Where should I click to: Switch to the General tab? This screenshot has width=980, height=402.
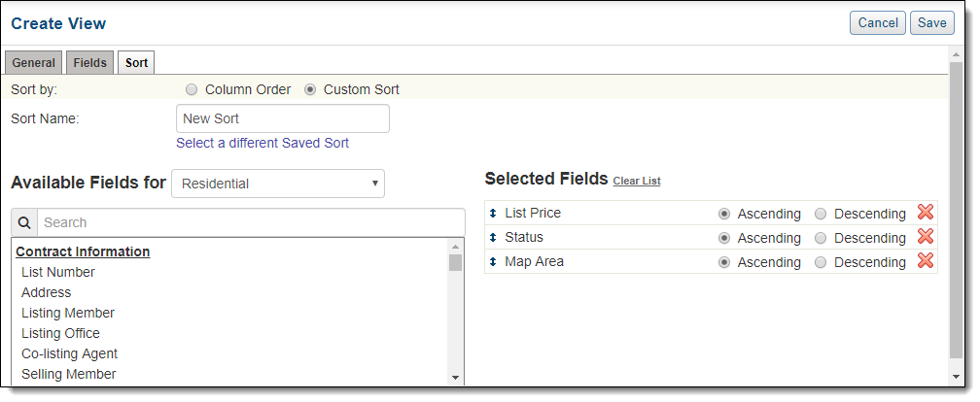[x=33, y=63]
